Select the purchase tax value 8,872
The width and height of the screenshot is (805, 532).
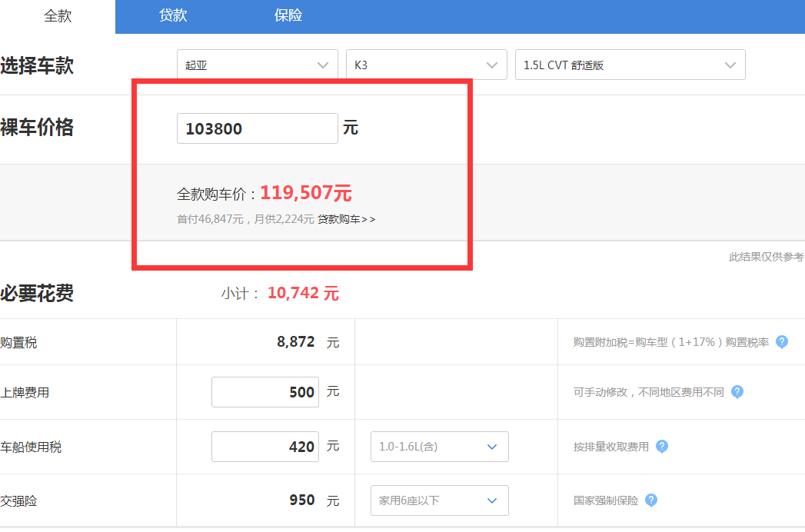296,342
